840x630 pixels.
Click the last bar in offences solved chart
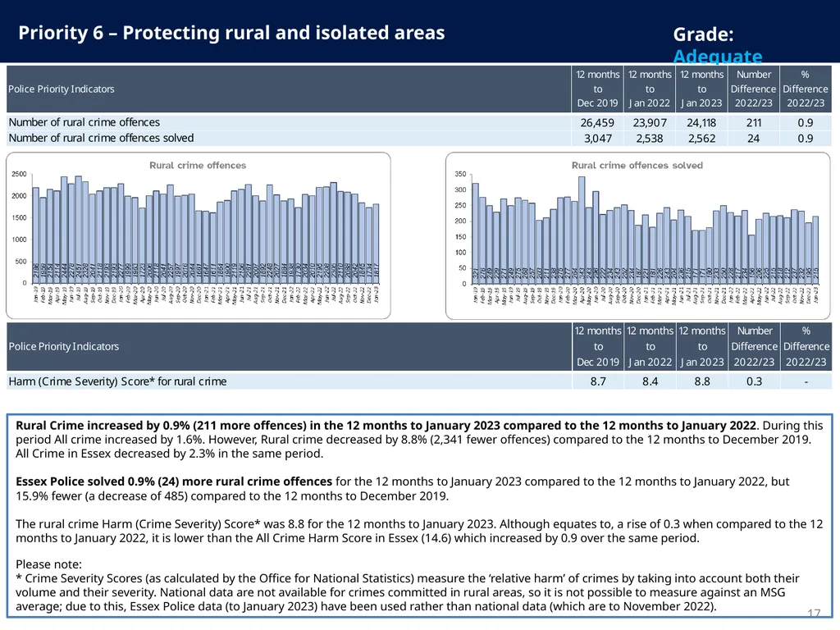pos(815,249)
